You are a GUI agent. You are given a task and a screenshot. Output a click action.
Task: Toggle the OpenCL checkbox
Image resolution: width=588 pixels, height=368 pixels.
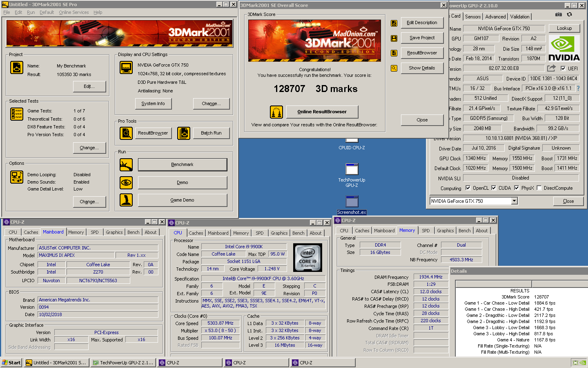click(x=468, y=188)
